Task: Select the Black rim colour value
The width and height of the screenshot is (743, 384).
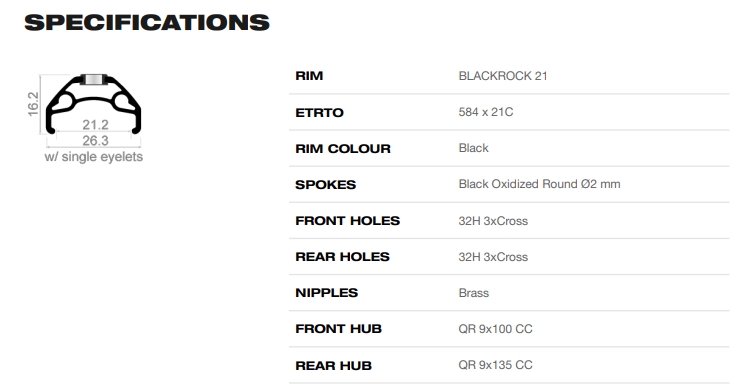Action: point(473,148)
